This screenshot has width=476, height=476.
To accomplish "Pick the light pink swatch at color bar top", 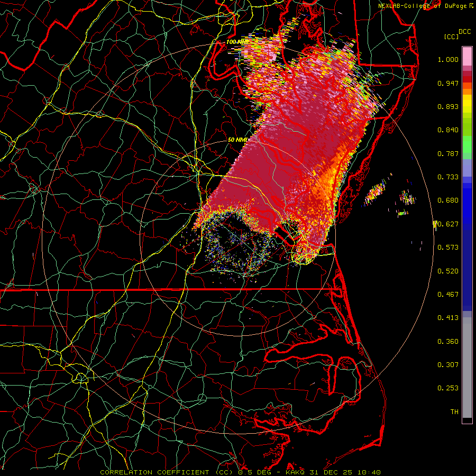I will coord(467,57).
